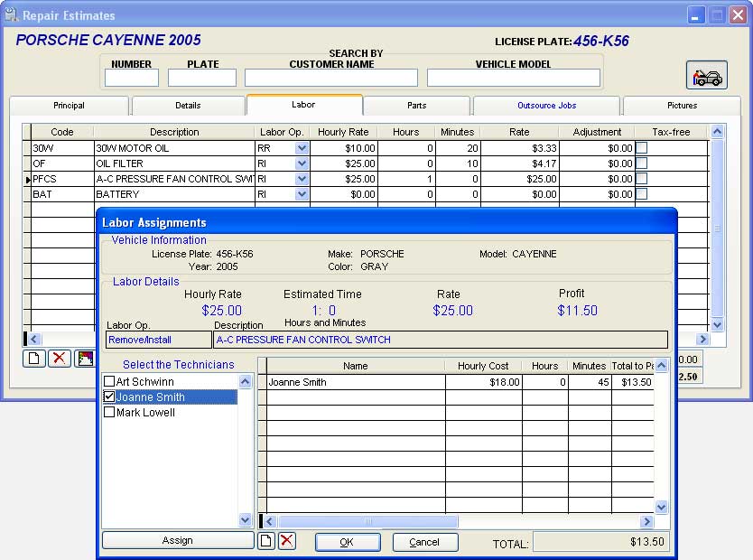
Task: Click the VEHICLE MODEL search field
Action: coord(514,78)
